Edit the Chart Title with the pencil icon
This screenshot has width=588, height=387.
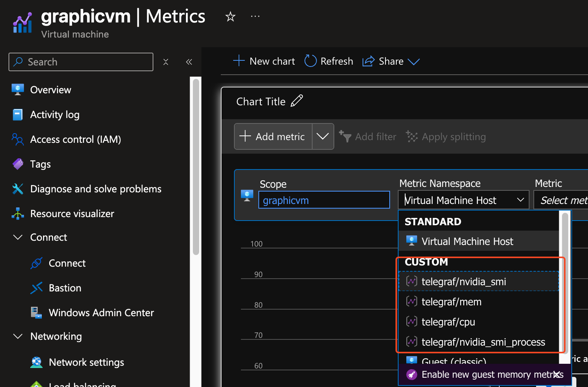[x=296, y=101]
